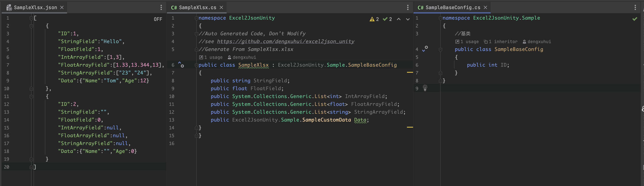
Task: Click the dengxuhui author hint above SampleBaseConfig
Action: (537, 42)
